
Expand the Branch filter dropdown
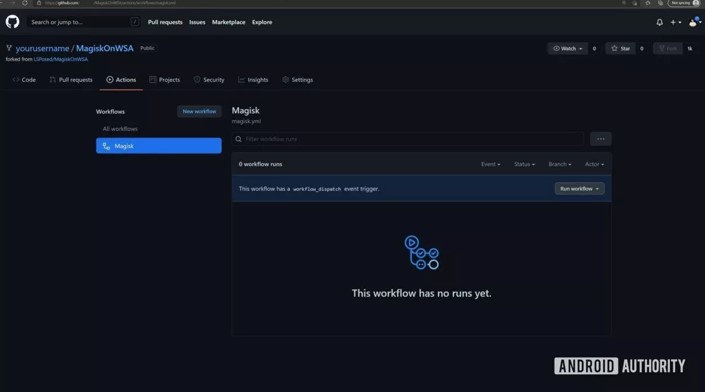tap(560, 164)
